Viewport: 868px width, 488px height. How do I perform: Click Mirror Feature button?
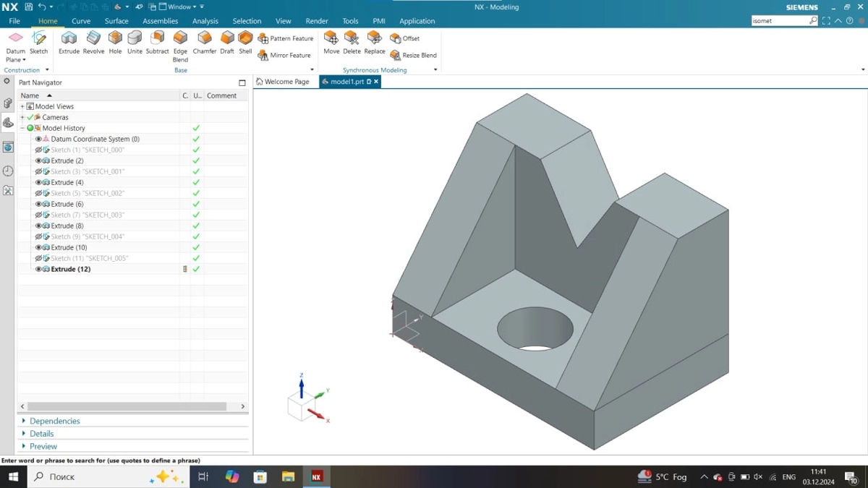tap(285, 55)
